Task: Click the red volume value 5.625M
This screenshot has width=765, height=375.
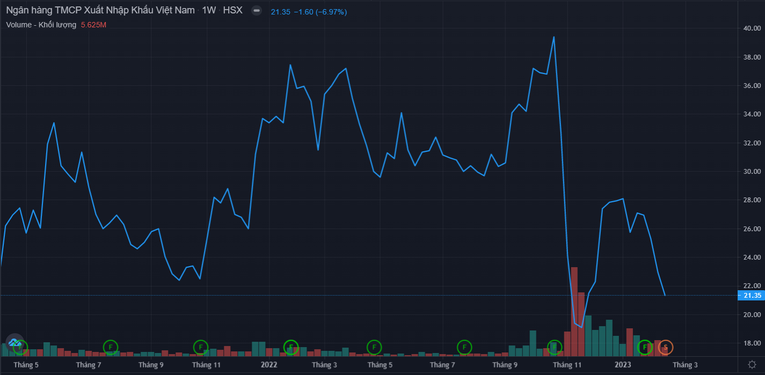Action: click(x=93, y=25)
